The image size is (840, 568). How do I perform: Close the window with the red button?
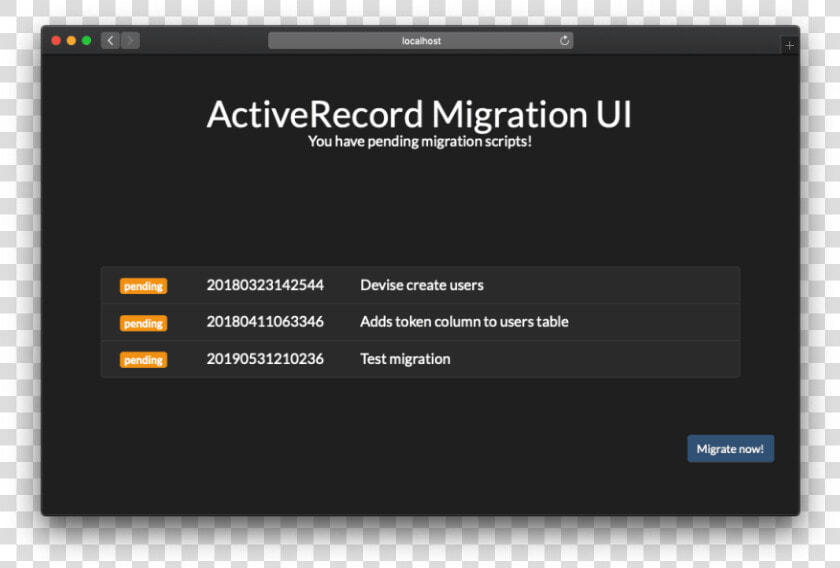56,41
